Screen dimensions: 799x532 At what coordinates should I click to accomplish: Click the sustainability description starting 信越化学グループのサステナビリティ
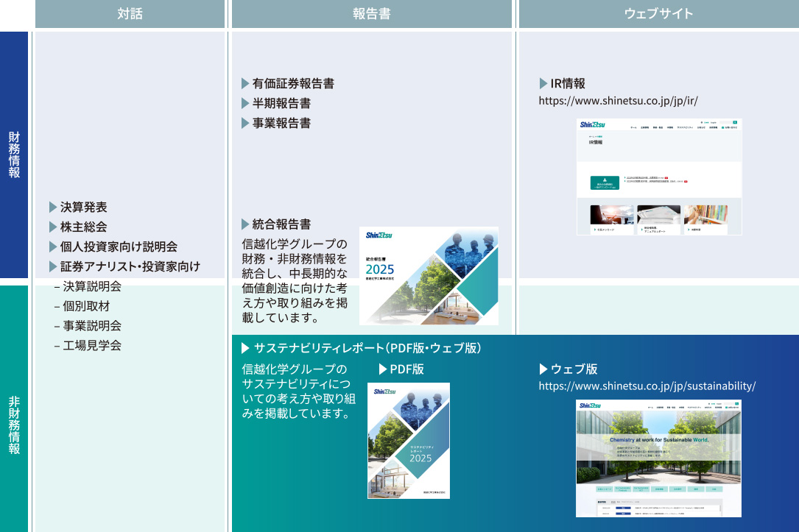(x=298, y=391)
